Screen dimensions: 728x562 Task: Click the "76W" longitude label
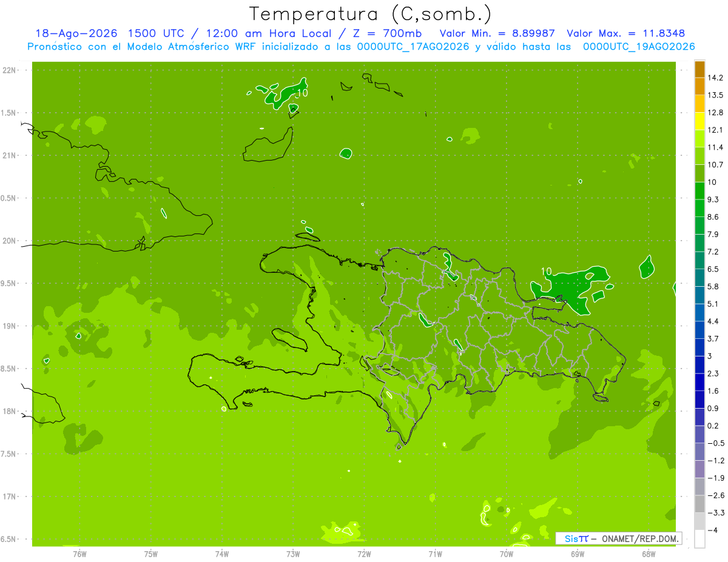tap(79, 555)
